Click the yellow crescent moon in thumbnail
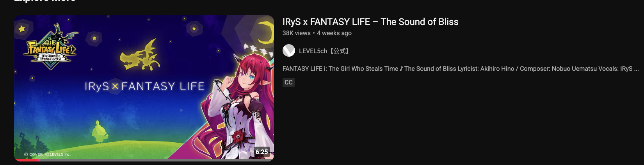 [x=264, y=32]
